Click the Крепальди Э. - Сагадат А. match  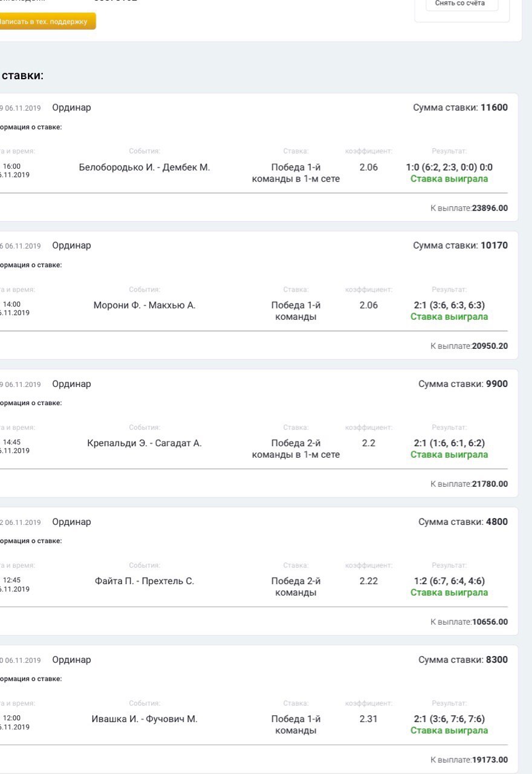144,443
